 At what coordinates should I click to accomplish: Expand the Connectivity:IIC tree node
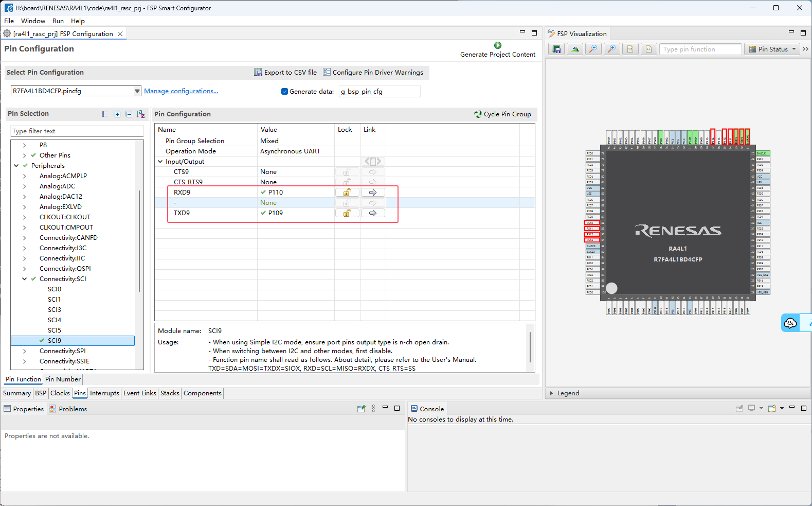click(x=24, y=258)
